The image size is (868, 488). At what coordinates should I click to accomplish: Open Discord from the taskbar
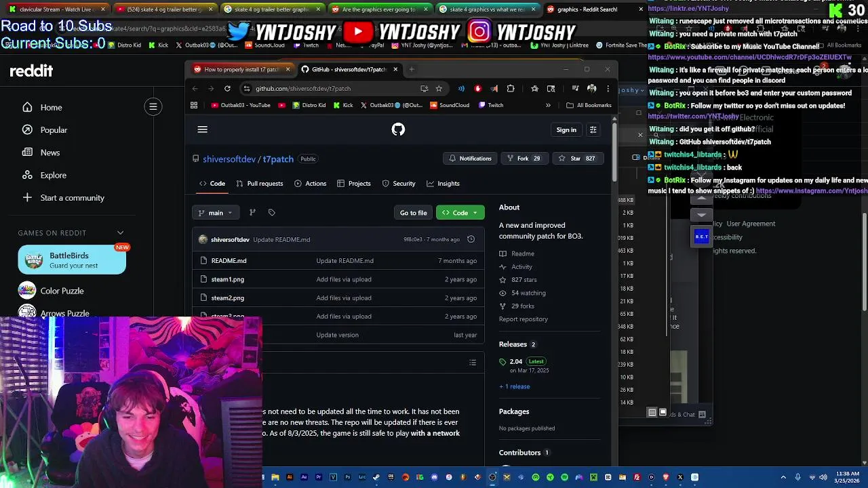coord(435,477)
